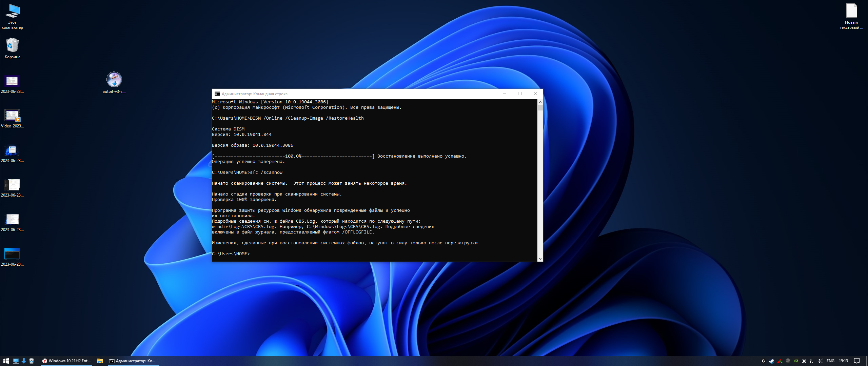This screenshot has height=366, width=868.
Task: Select the Корзина recycle bin desktop icon
Action: [12, 45]
